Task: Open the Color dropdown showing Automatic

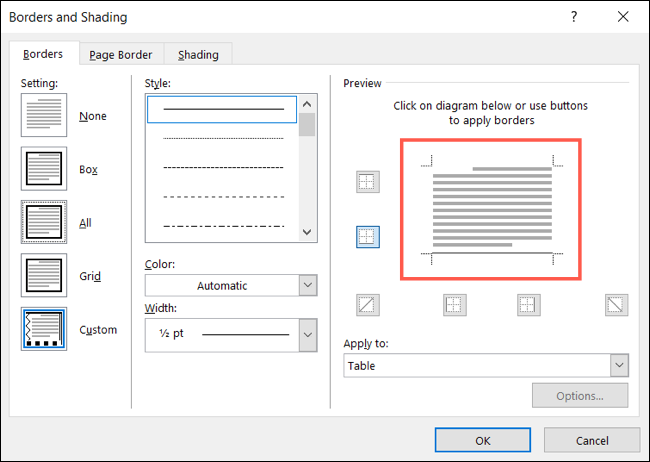Action: [x=230, y=285]
